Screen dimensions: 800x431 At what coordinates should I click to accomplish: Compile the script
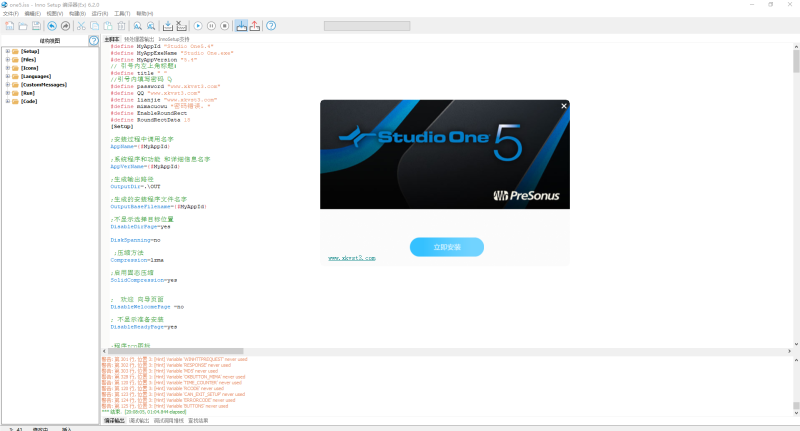click(168, 26)
